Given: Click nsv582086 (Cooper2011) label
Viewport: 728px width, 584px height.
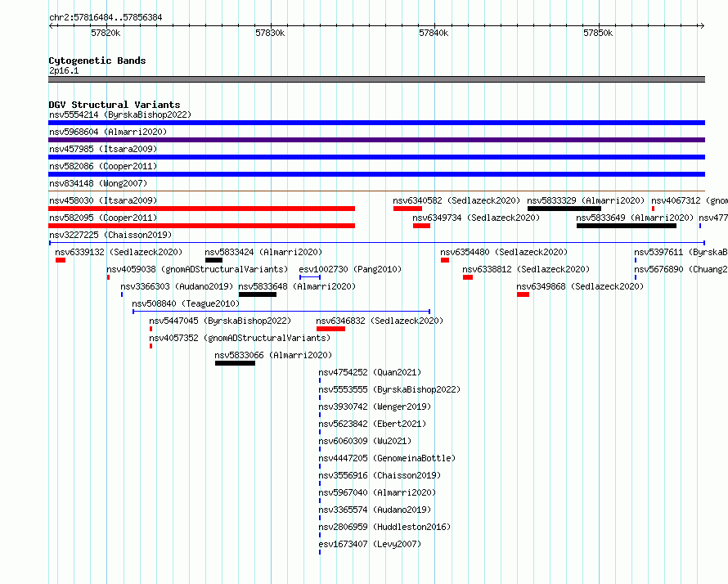Looking at the screenshot, I should (x=103, y=166).
